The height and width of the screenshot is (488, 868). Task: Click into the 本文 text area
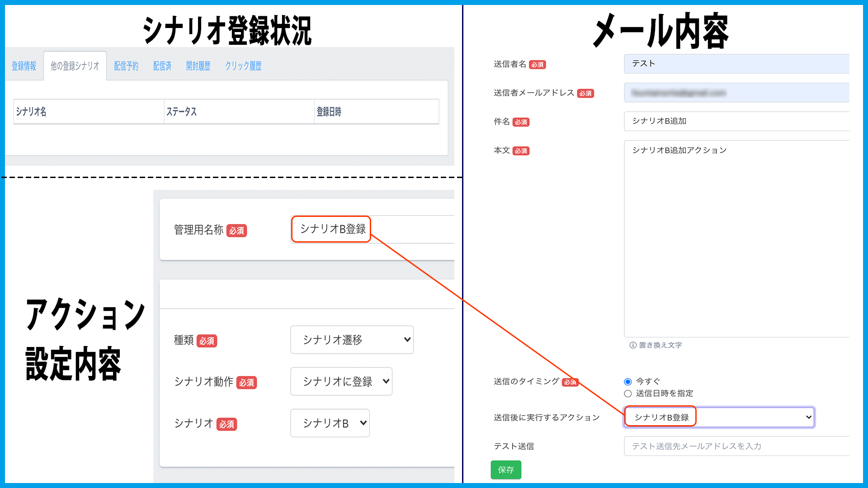(737, 239)
